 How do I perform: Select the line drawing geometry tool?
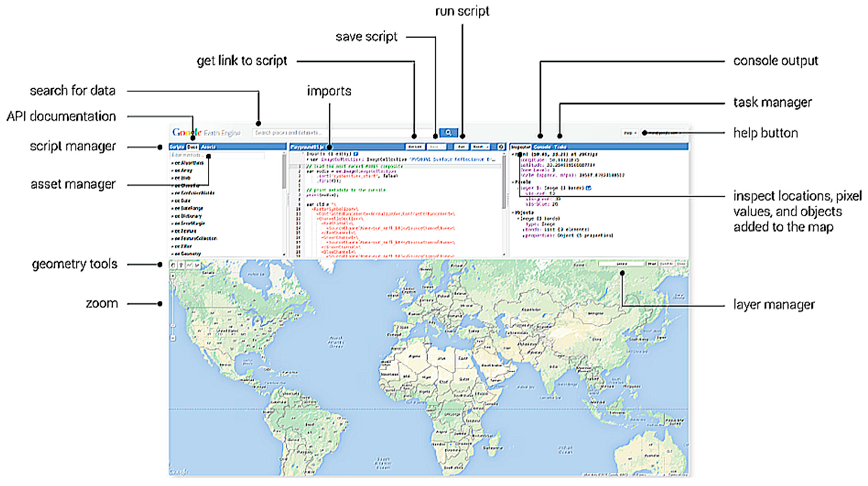point(189,265)
